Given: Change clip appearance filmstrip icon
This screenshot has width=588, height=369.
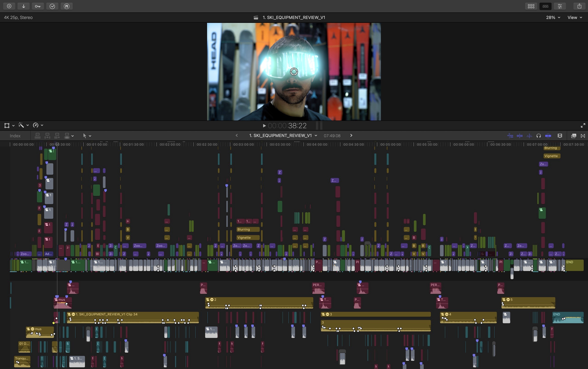Looking at the screenshot, I should tap(560, 136).
